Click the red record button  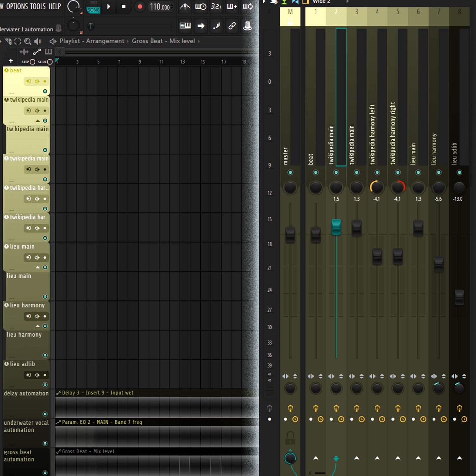[x=140, y=7]
